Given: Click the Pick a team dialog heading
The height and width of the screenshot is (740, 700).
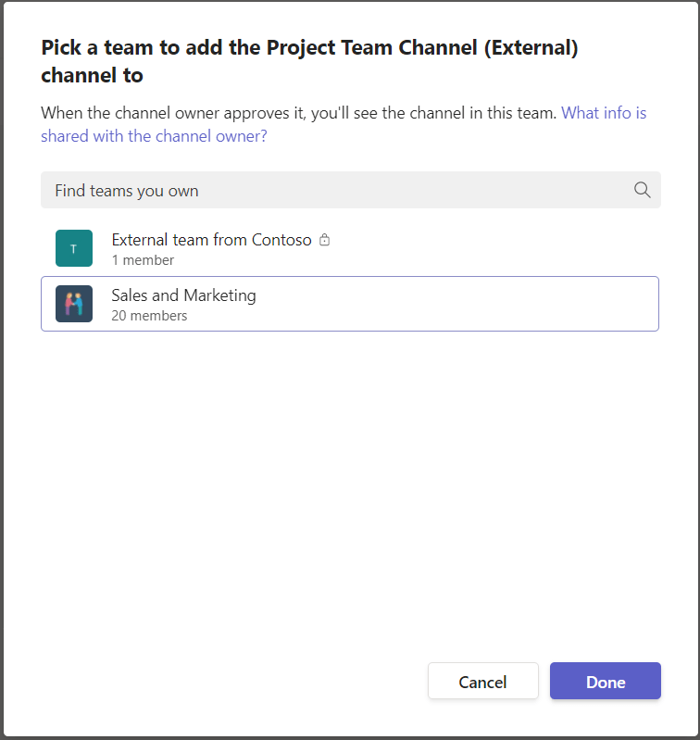Looking at the screenshot, I should (309, 48).
